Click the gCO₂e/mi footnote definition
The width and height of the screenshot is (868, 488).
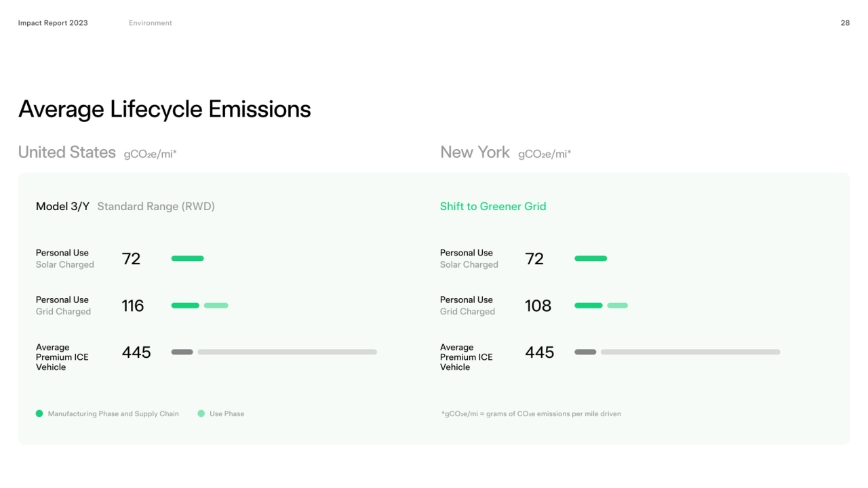click(x=531, y=414)
